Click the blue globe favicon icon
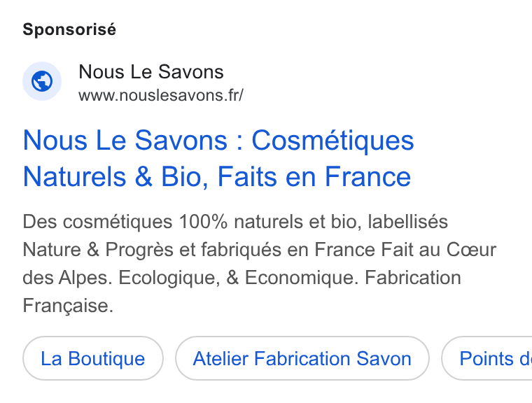This screenshot has height=403, width=532. 42,81
